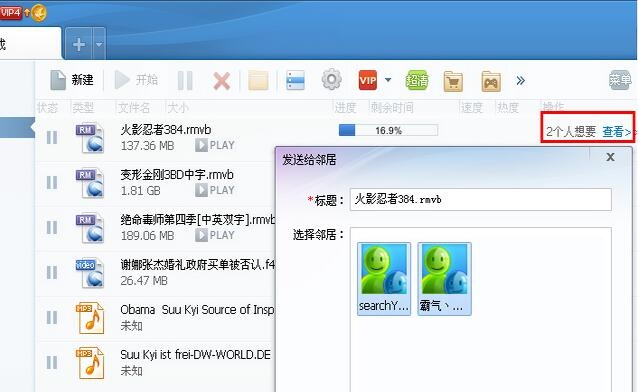Open the 菜单 menu button
The image size is (638, 392).
620,80
